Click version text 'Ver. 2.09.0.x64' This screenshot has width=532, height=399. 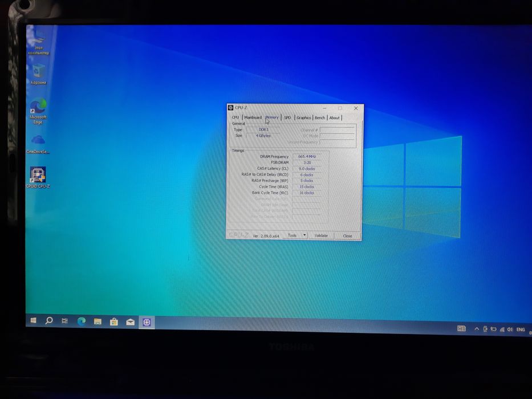pyautogui.click(x=266, y=236)
